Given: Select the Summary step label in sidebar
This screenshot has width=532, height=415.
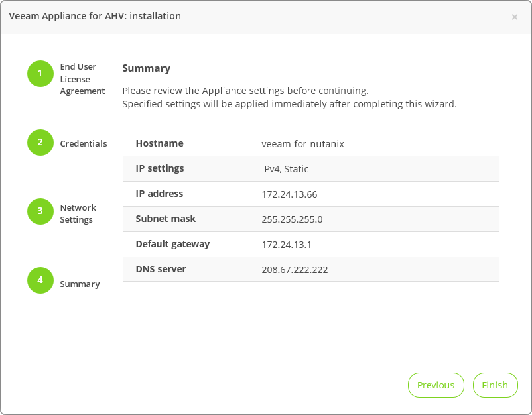Looking at the screenshot, I should (x=80, y=284).
